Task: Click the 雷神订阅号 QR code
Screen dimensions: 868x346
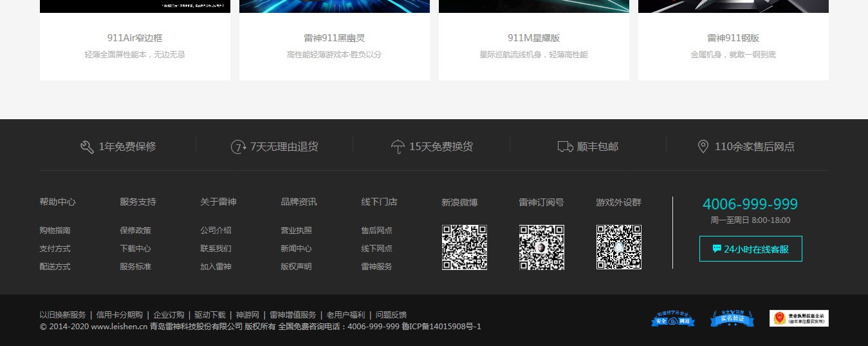Action: [x=542, y=247]
